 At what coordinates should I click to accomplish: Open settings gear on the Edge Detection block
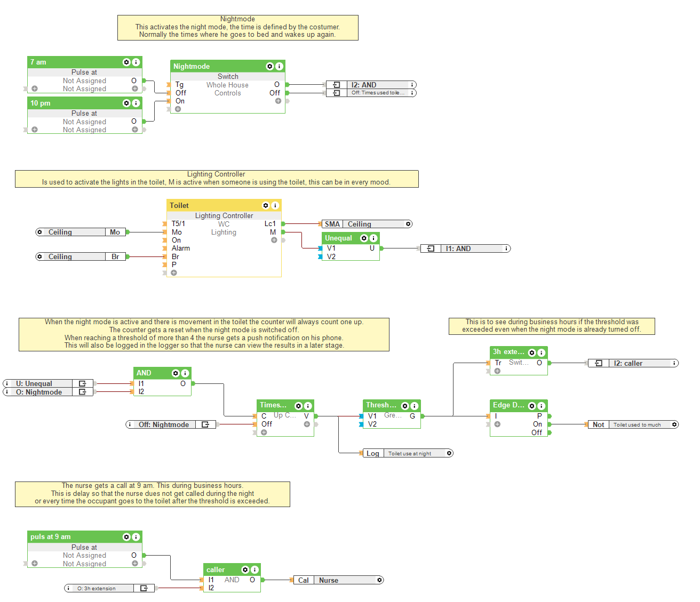pyautogui.click(x=532, y=406)
